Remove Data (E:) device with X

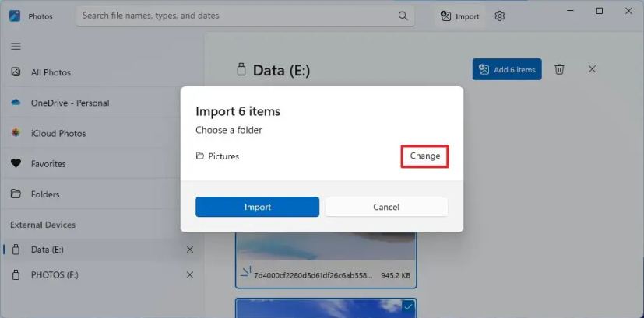click(x=190, y=250)
